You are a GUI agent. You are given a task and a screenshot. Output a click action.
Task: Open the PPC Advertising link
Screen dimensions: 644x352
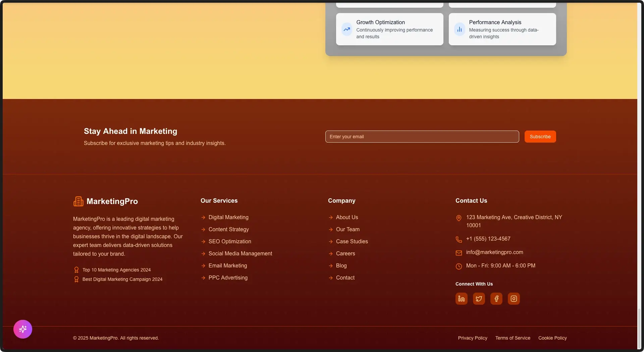228,278
